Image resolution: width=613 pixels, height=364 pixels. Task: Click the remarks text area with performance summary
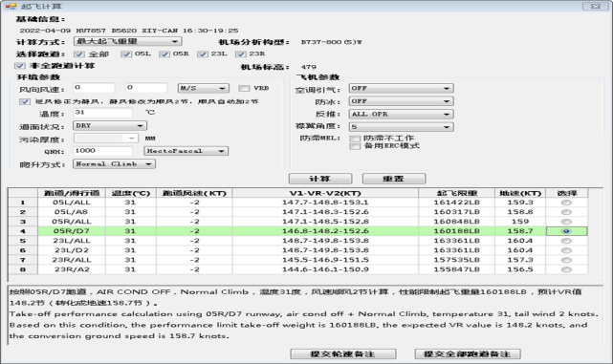(305, 314)
